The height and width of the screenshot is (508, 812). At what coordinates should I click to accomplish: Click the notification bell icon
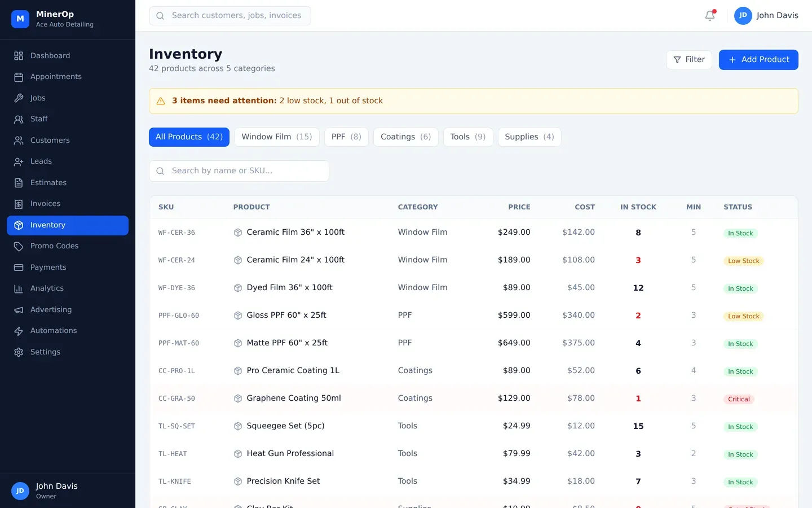tap(709, 16)
